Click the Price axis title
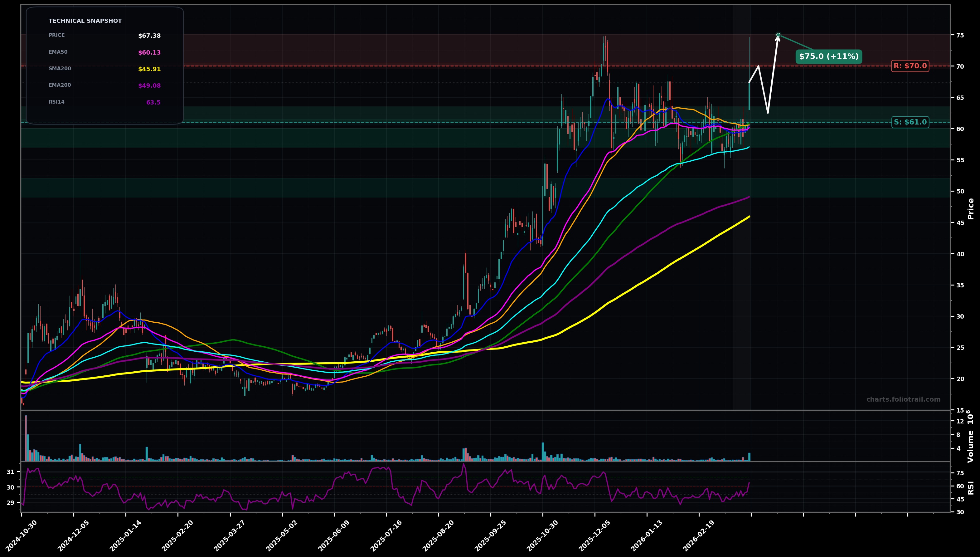Viewport: 980px width, 557px height. tap(970, 208)
